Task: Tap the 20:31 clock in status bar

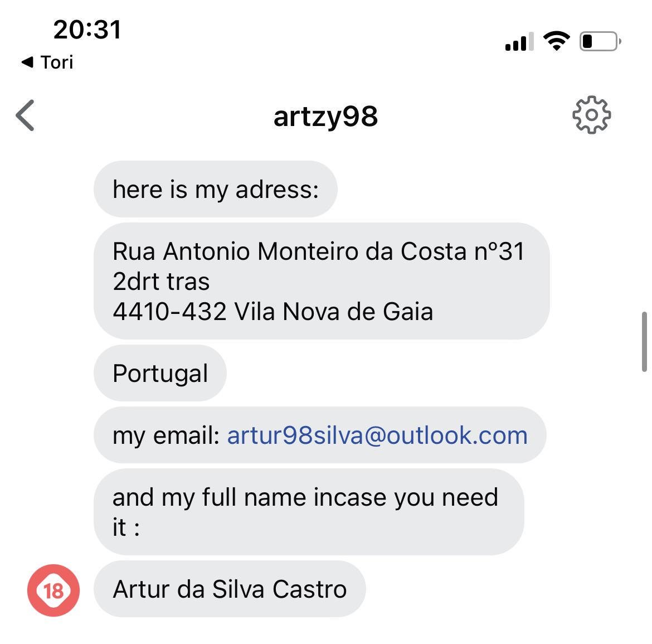Action: [87, 30]
